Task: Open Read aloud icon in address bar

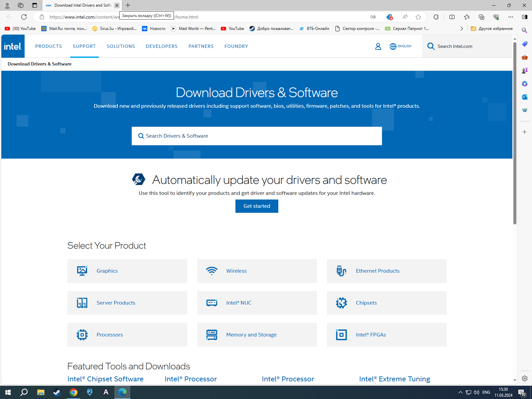Action: [405, 17]
